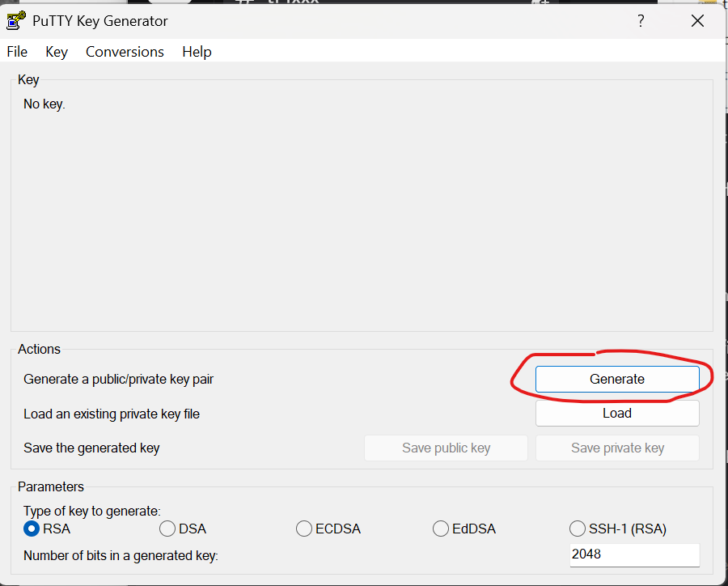Click the question mark help button

pos(641,21)
